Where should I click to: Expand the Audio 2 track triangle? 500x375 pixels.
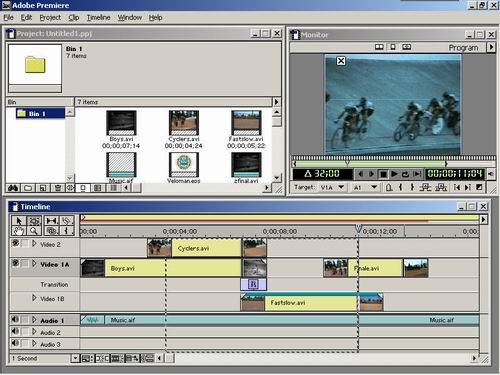point(34,332)
